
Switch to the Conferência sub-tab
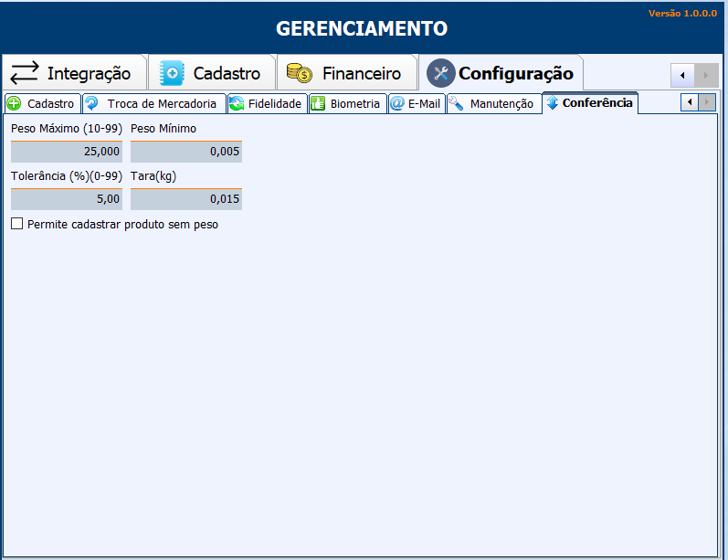tap(589, 102)
